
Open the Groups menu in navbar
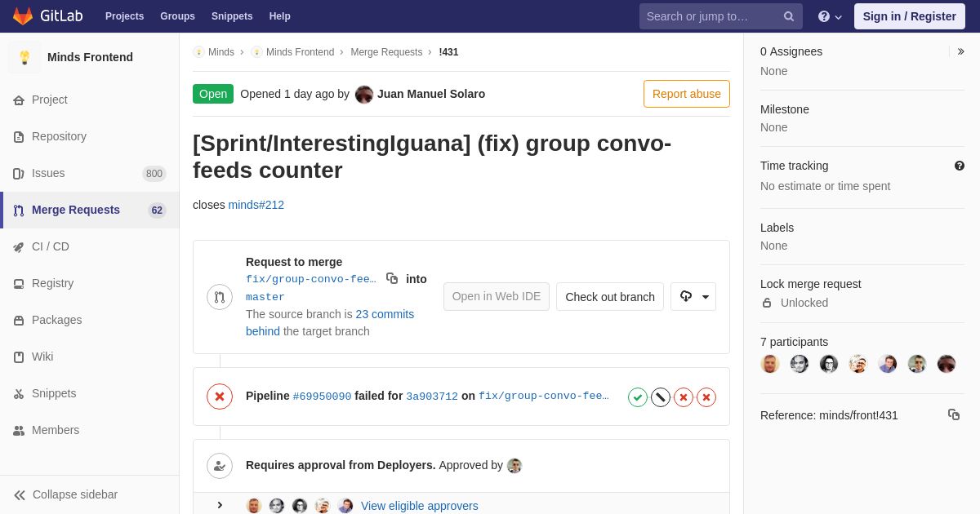tap(177, 16)
